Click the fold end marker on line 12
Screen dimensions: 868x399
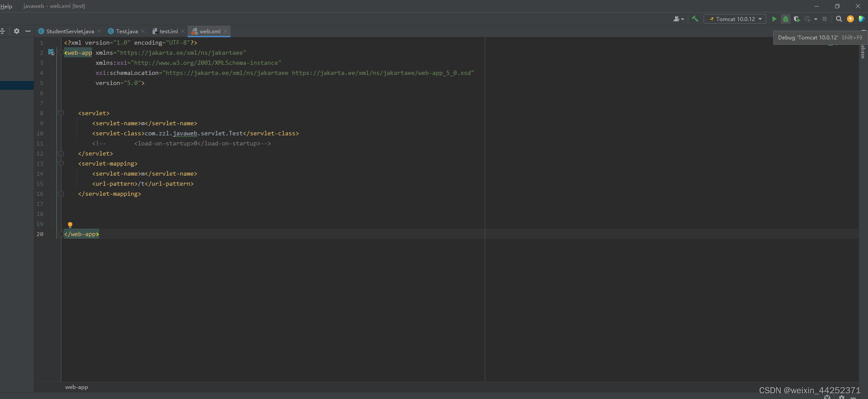(61, 153)
